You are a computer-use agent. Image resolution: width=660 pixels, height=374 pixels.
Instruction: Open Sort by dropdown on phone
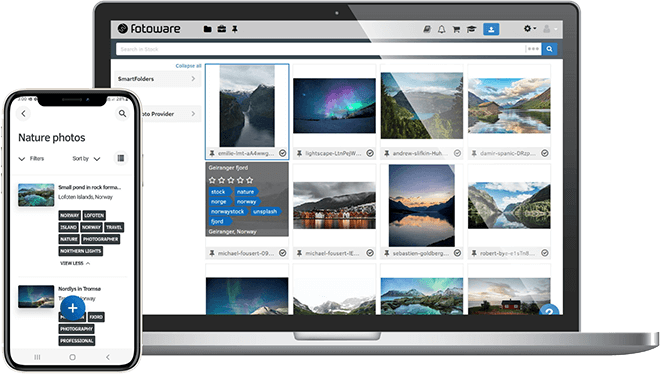[x=86, y=159]
